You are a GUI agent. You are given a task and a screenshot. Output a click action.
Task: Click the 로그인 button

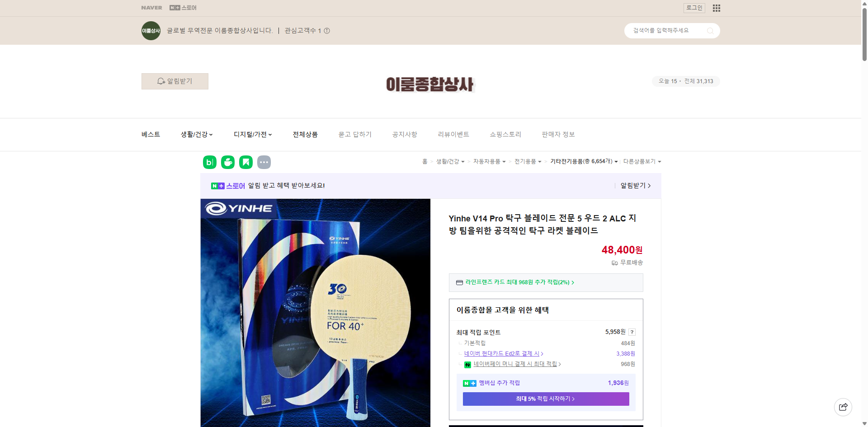(x=694, y=8)
